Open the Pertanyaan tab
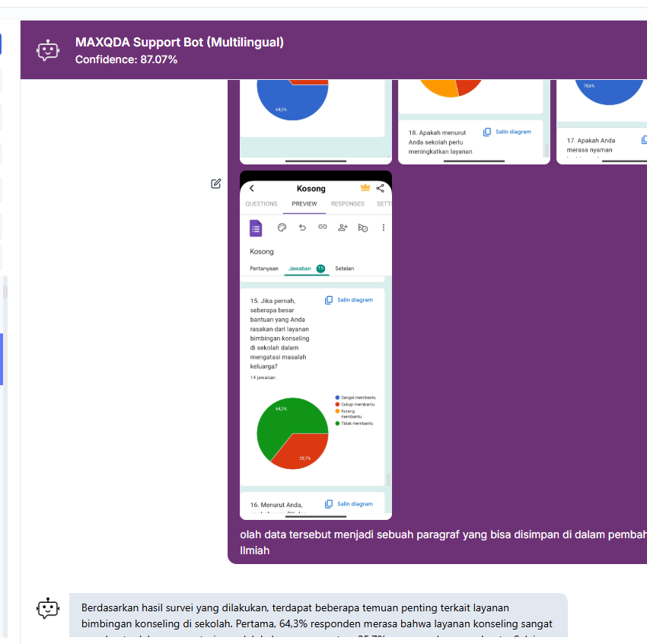Screen dimensions: 647x644 point(264,269)
